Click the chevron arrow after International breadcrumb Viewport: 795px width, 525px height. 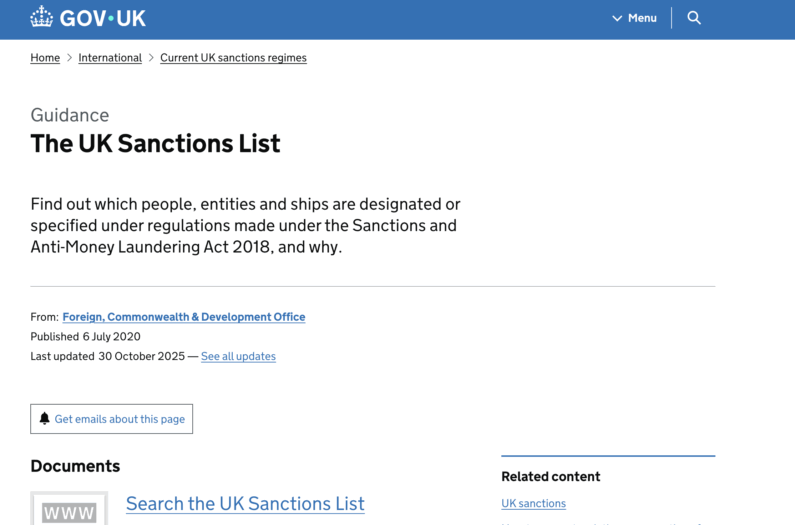tap(151, 58)
